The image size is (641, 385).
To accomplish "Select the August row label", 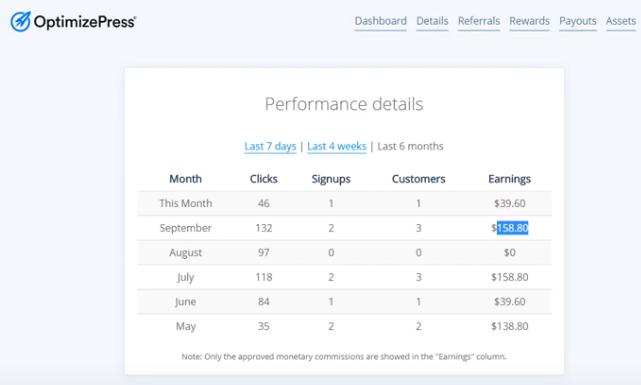I will click(186, 253).
